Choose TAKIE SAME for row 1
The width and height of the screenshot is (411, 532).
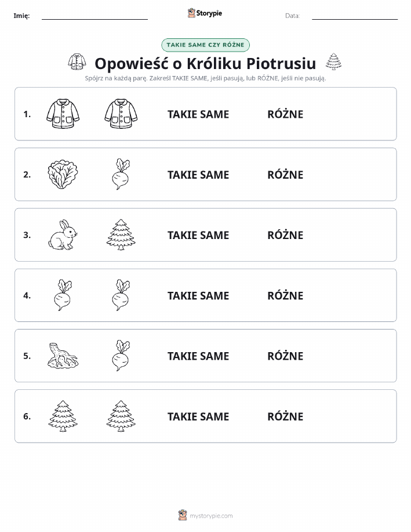point(198,114)
